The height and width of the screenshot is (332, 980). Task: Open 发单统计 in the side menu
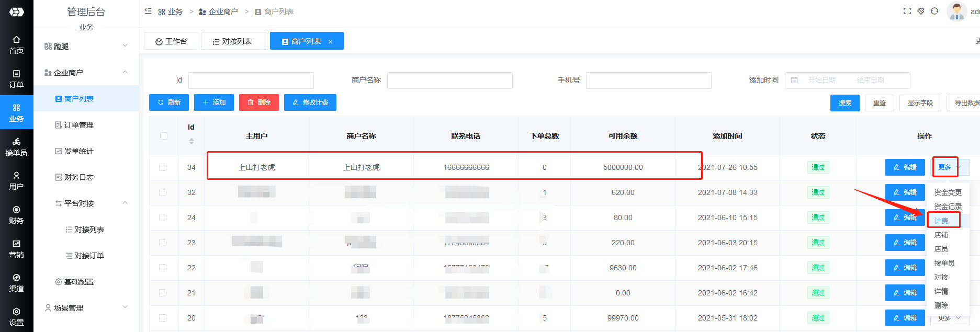coord(86,151)
